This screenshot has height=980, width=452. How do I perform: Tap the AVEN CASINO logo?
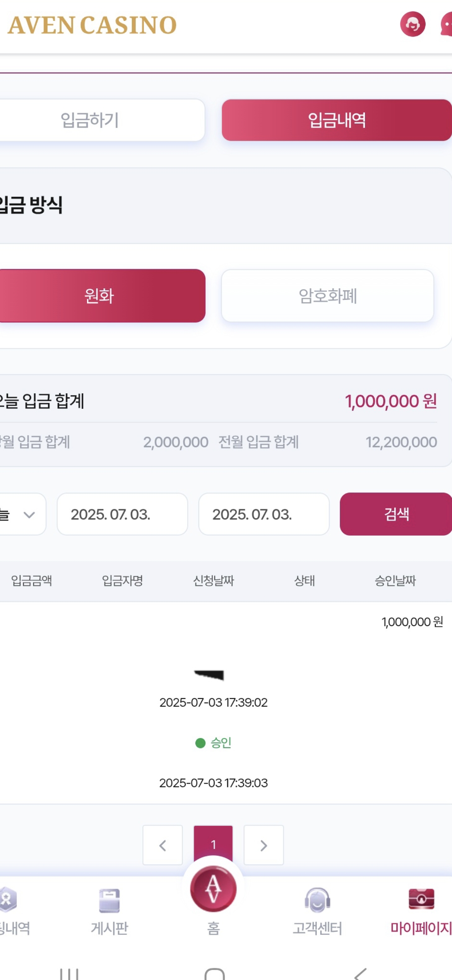[x=92, y=25]
